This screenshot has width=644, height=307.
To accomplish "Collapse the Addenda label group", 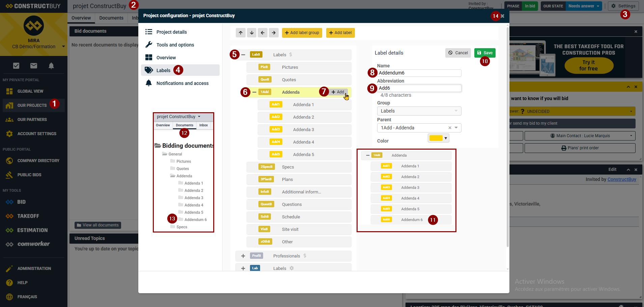I will pos(254,92).
